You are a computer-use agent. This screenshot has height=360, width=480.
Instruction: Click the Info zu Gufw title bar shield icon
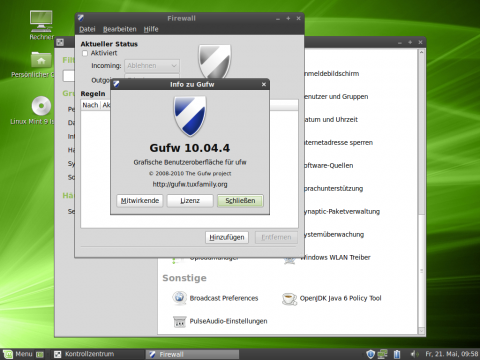tap(116, 84)
